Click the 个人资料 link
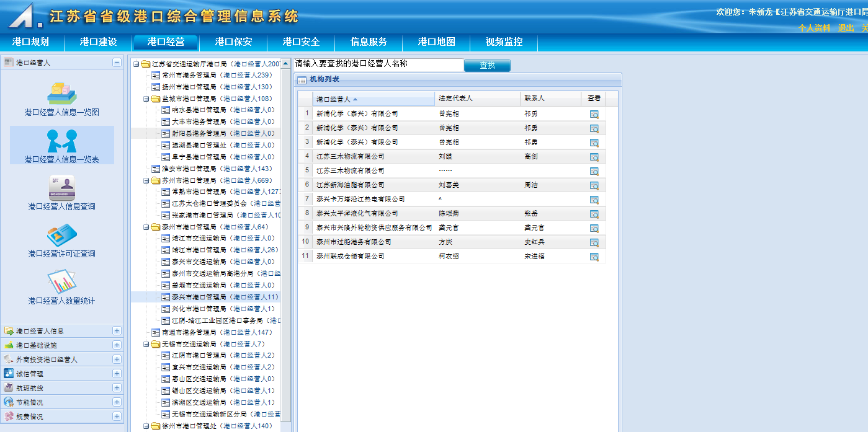The height and width of the screenshot is (432, 868). click(x=814, y=28)
